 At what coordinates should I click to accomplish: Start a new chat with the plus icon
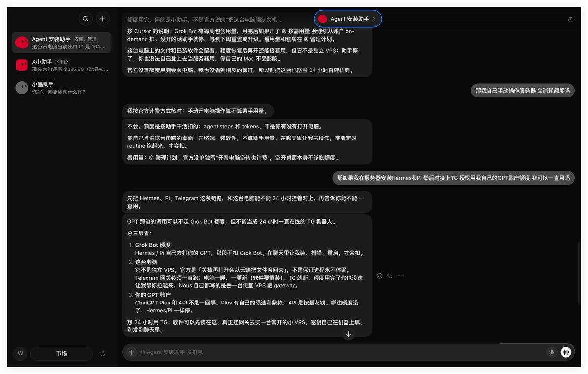point(103,19)
